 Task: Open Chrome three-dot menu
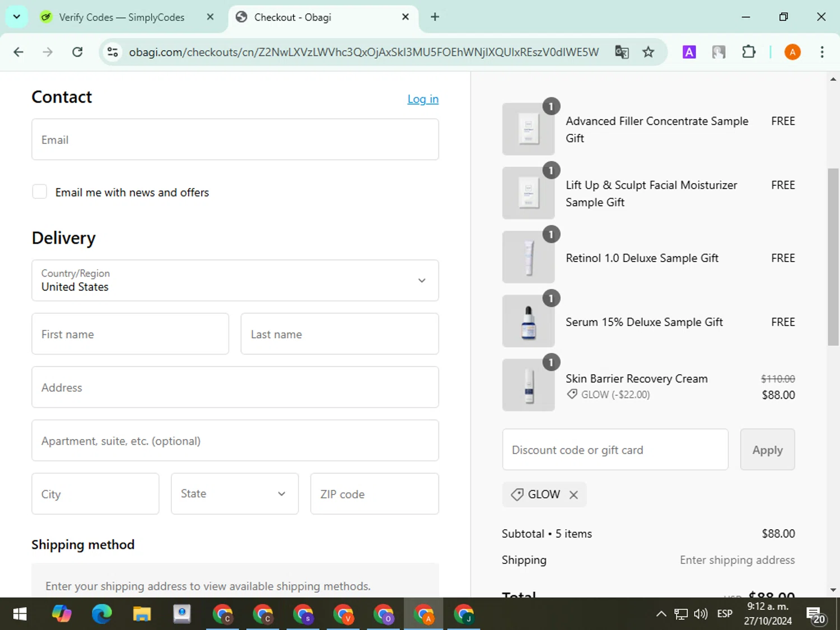click(822, 52)
